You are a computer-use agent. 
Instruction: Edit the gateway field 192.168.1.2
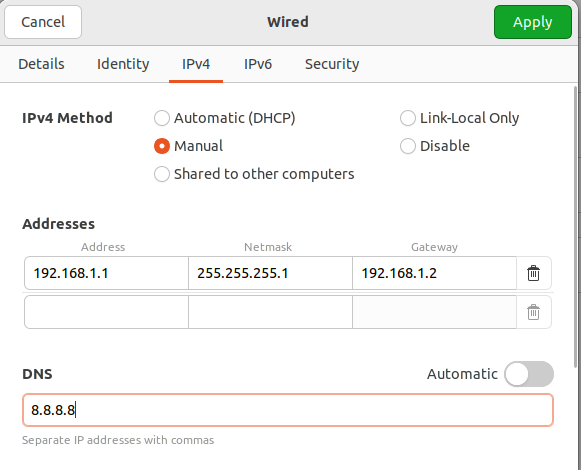pyautogui.click(x=434, y=273)
